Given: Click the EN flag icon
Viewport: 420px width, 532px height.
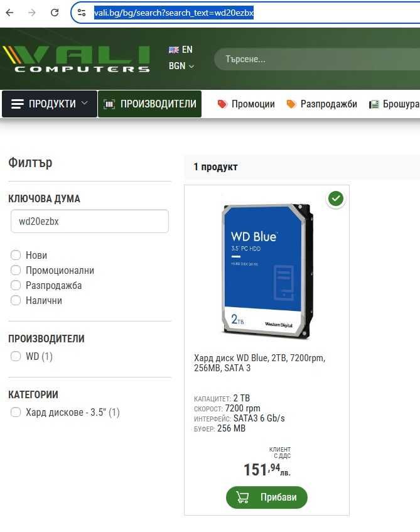Looking at the screenshot, I should point(174,50).
